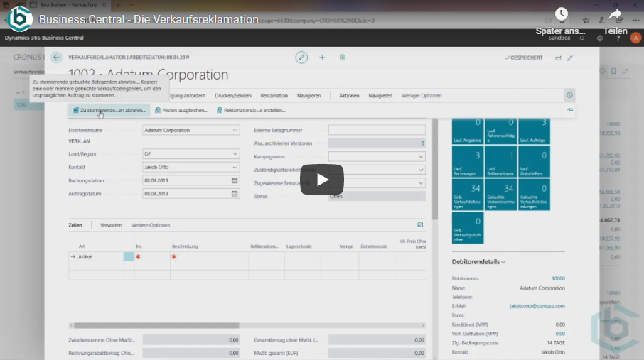Open the Geb. Verkaufsgutschriften tile
Screen dimensions: 644x360
pyautogui.click(x=468, y=228)
